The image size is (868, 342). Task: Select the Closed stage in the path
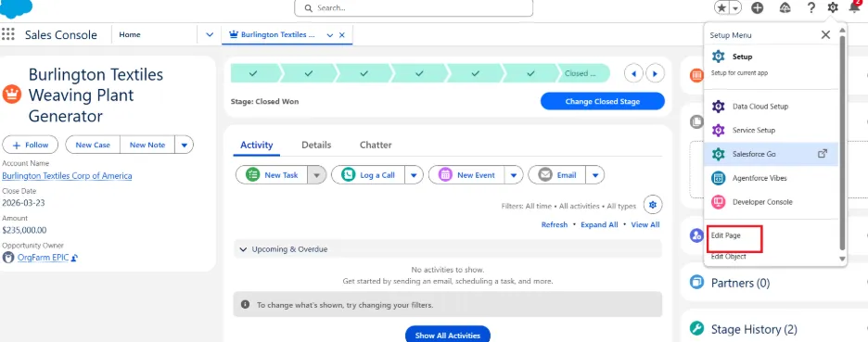pos(581,73)
